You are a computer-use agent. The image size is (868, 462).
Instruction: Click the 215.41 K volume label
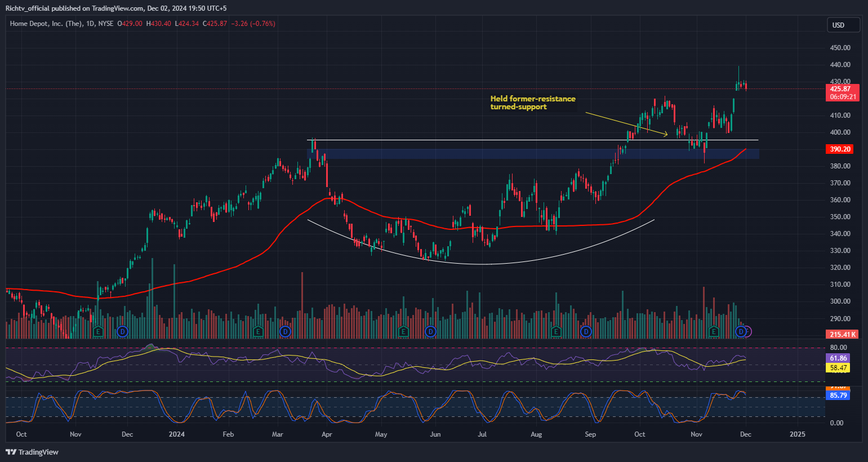tap(842, 334)
